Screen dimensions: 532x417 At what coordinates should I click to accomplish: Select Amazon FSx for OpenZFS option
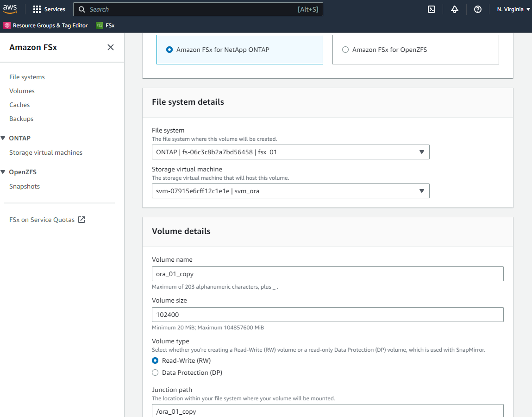coord(345,50)
